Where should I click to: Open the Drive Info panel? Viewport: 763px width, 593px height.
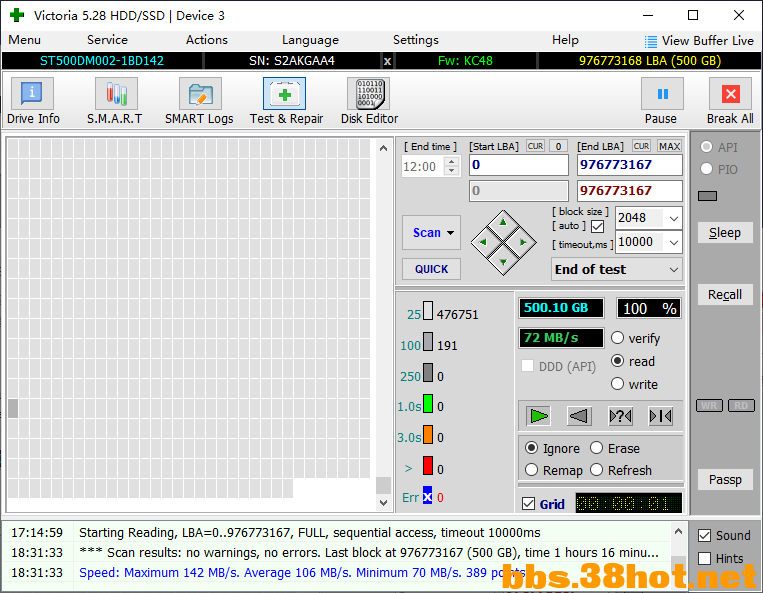(x=33, y=101)
